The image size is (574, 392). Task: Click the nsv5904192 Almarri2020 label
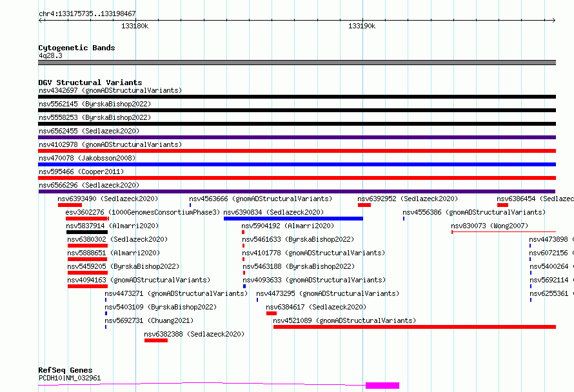click(288, 226)
